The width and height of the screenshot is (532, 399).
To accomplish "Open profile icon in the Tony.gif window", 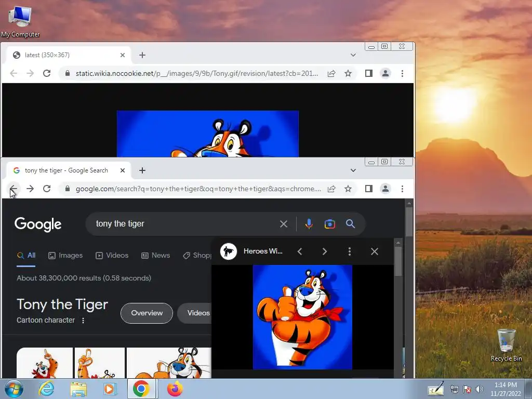I will (x=385, y=73).
